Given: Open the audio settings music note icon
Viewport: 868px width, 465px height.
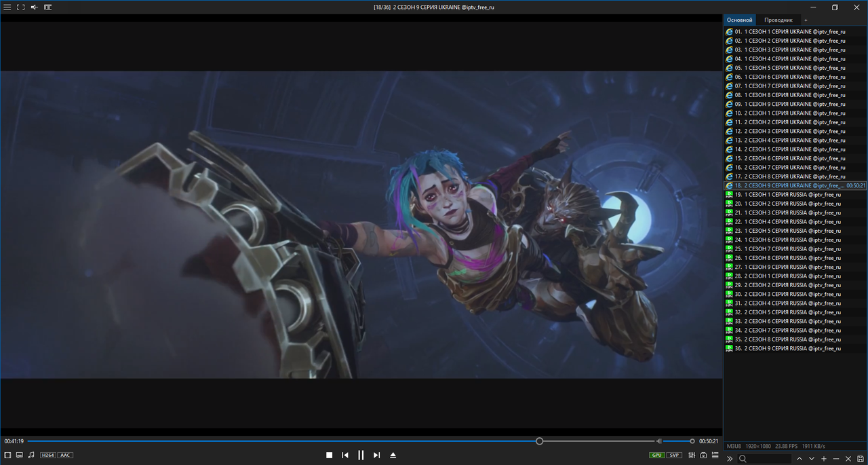Looking at the screenshot, I should point(31,455).
